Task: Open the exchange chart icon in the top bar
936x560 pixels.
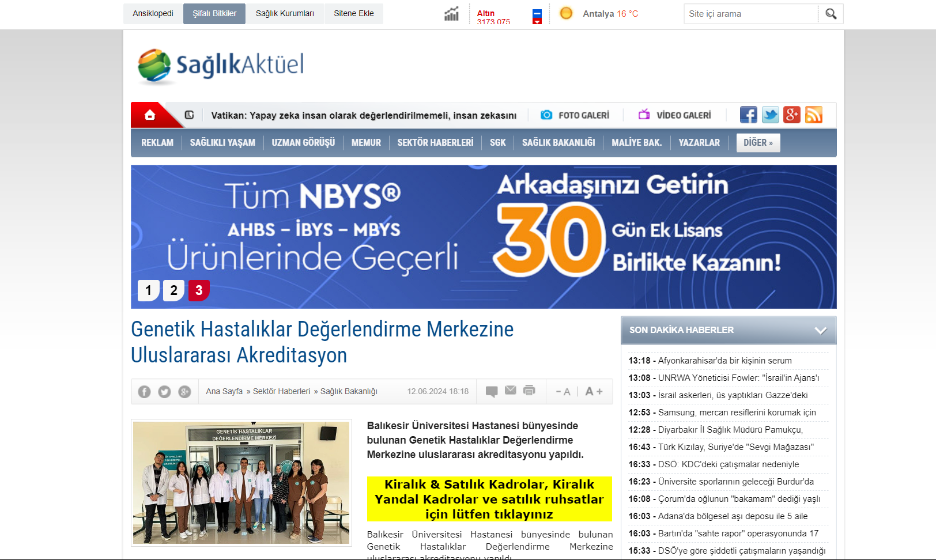Action: 451,14
